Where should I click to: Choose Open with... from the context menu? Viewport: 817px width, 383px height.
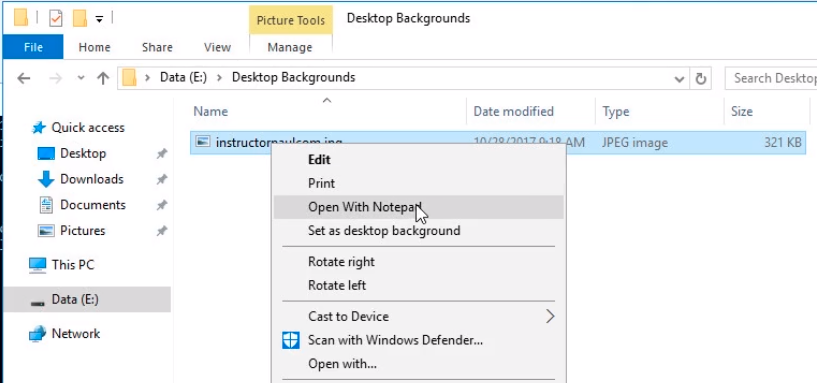click(418, 364)
